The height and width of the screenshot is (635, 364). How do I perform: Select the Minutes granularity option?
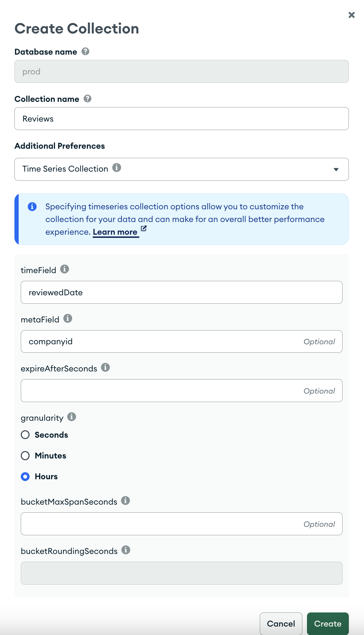[x=25, y=456]
